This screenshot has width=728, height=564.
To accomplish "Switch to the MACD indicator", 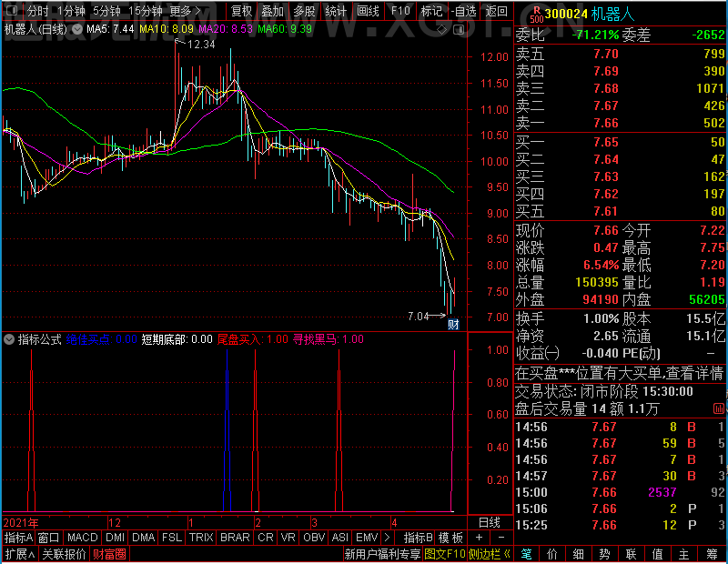I will (82, 538).
